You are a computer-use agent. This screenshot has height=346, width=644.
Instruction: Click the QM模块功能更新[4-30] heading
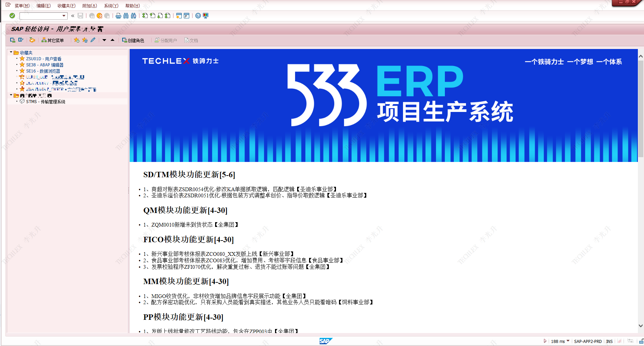pyautogui.click(x=186, y=210)
